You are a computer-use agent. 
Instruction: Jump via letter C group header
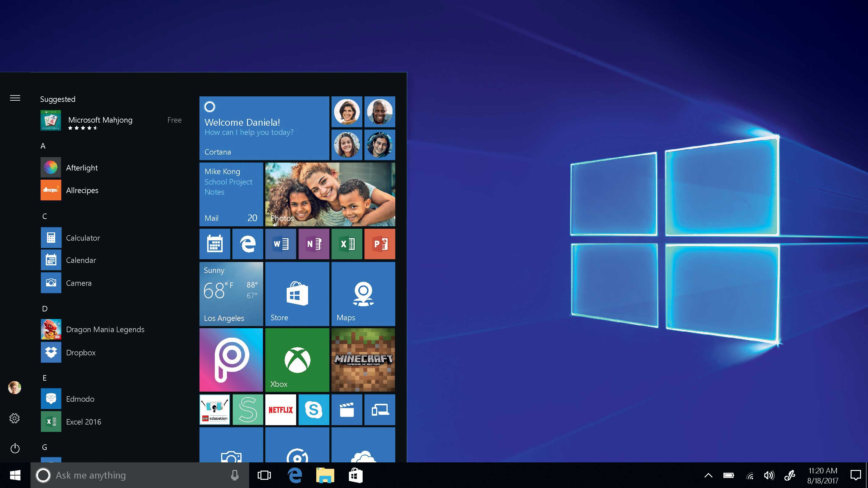click(45, 216)
